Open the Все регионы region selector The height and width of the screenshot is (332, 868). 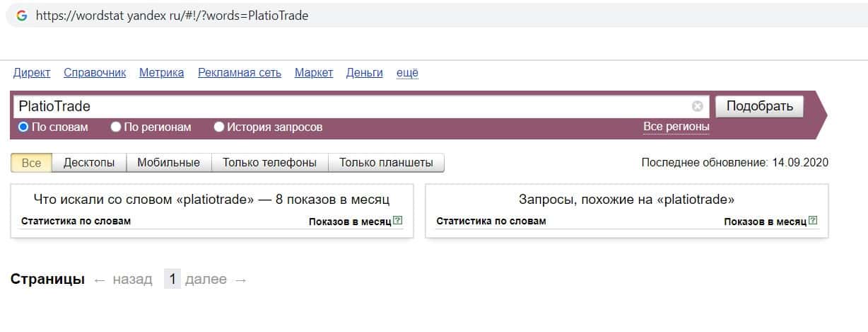coord(676,127)
